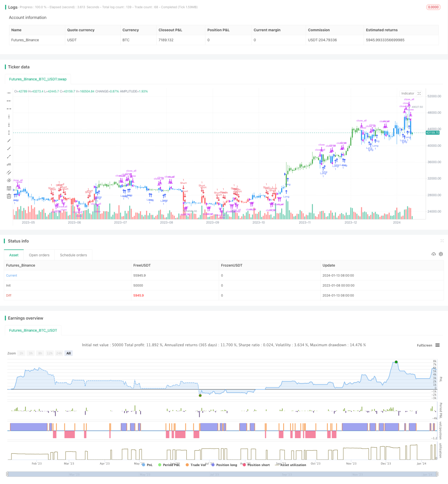Toggle the Period P&L legend series
The width and height of the screenshot is (448, 484).
(x=169, y=465)
